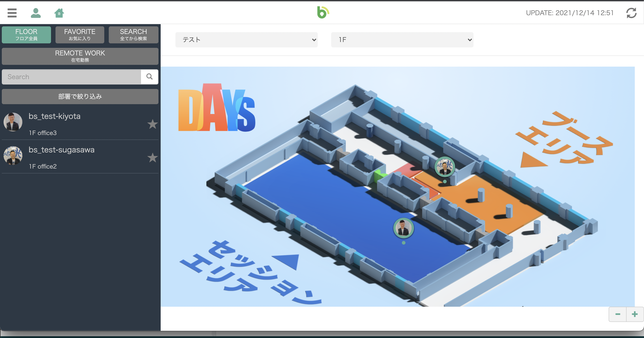Image resolution: width=644 pixels, height=338 pixels.
Task: Open the 1F floor dropdown
Action: pyautogui.click(x=402, y=40)
